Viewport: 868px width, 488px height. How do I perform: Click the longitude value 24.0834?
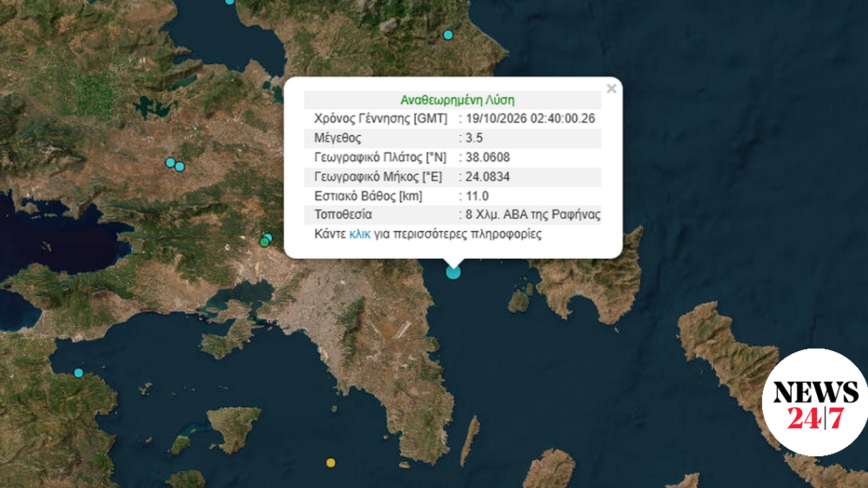pos(487,177)
